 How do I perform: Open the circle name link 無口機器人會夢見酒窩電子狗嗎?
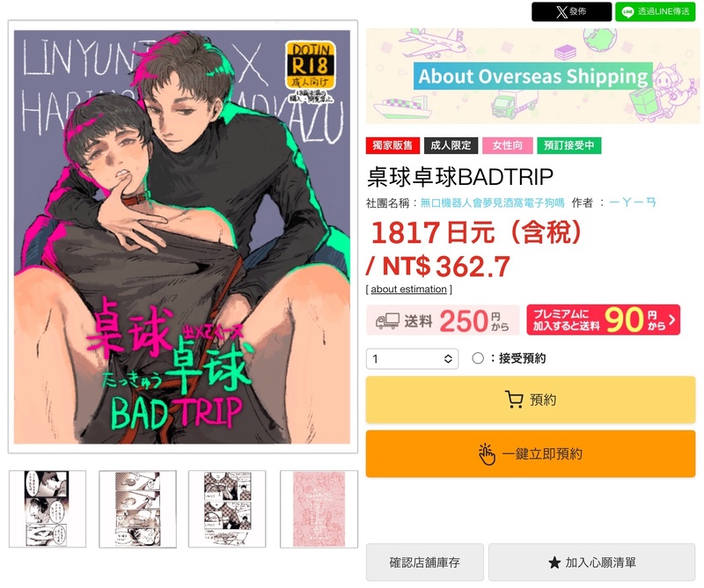click(x=492, y=203)
